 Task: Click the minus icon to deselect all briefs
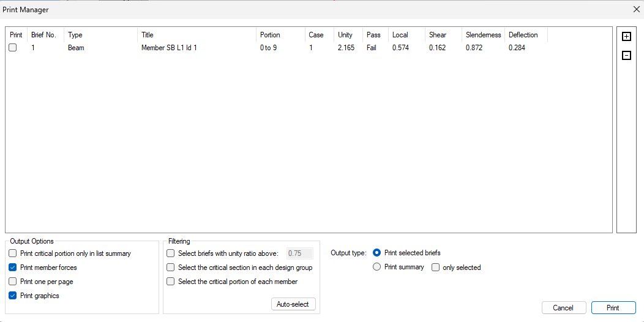[x=626, y=56]
